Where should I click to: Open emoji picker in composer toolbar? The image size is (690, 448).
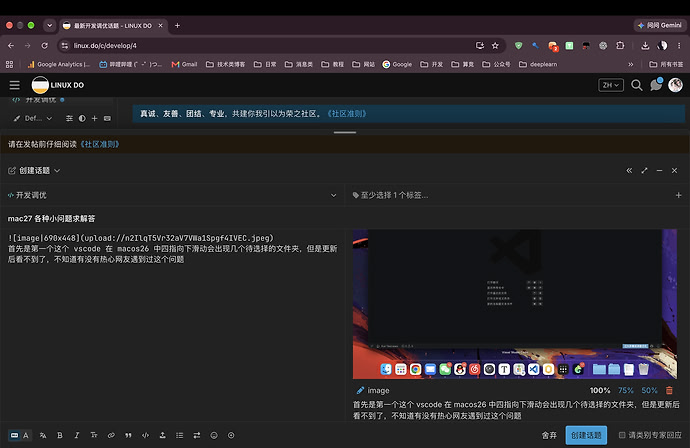coord(214,435)
